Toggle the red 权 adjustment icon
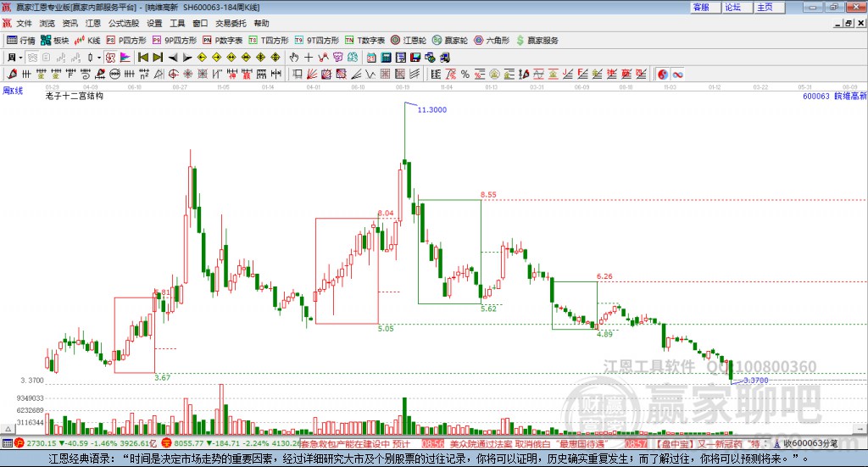This screenshot has height=467, width=868. coord(111,58)
